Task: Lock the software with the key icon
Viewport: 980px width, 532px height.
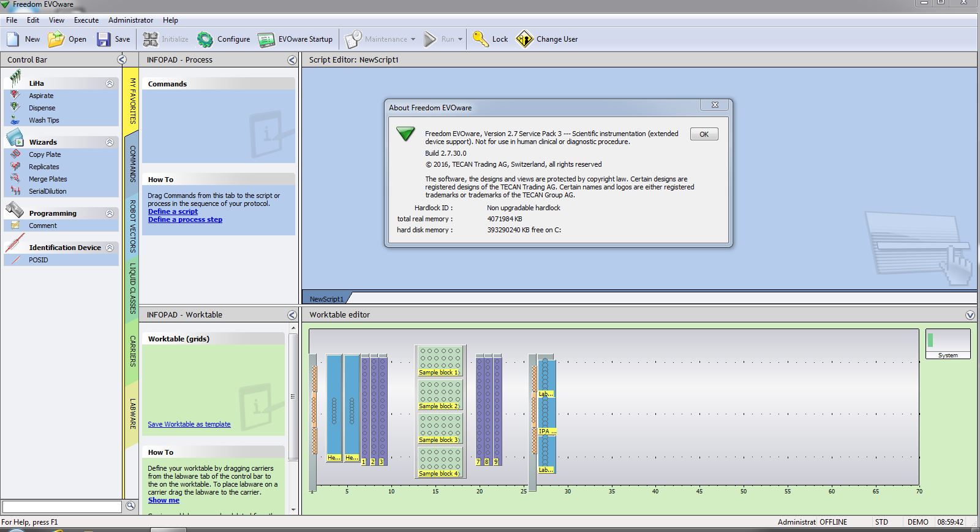Action: 481,39
